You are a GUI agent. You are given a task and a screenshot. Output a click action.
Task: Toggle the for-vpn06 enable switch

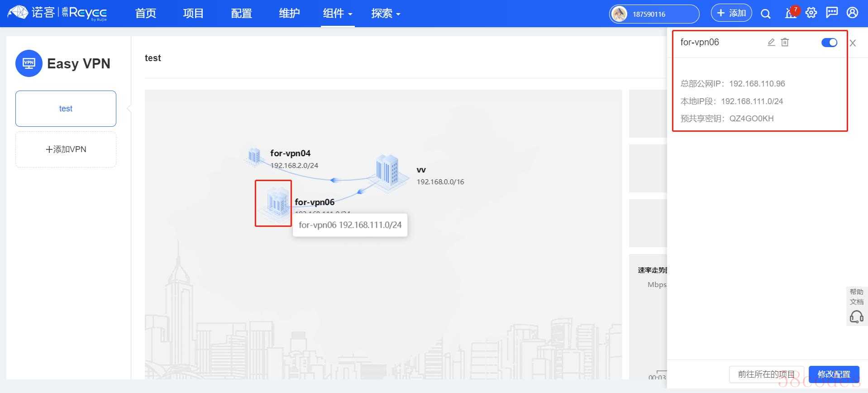point(829,43)
